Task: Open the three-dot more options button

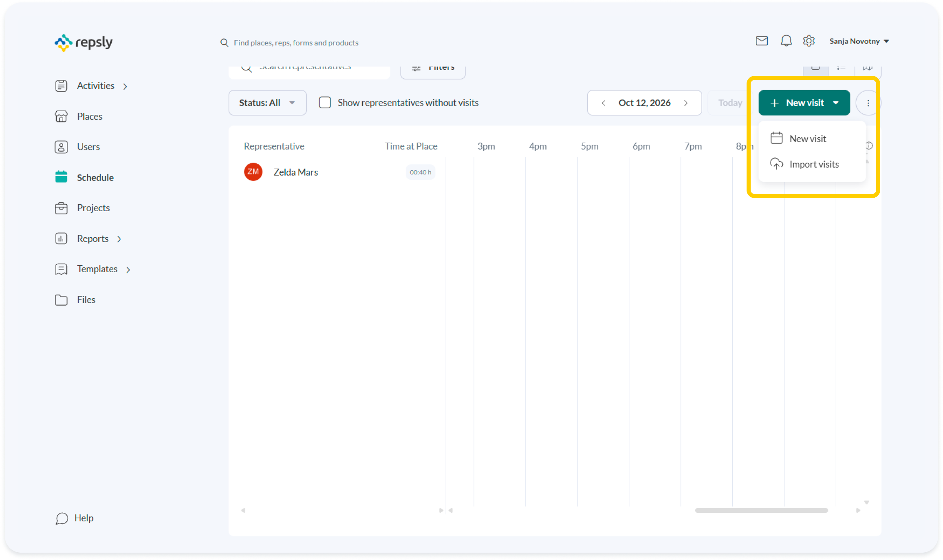Action: [x=868, y=103]
